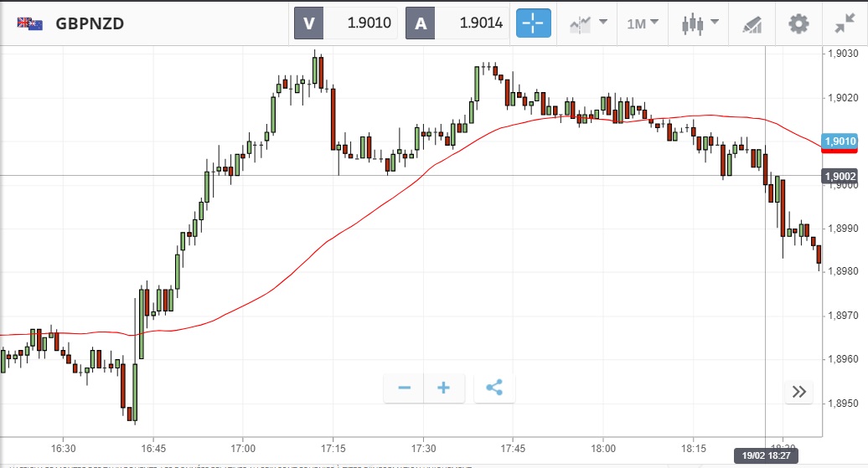The image size is (868, 468).
Task: Open the candlestick chart type dropdown
Action: point(700,23)
